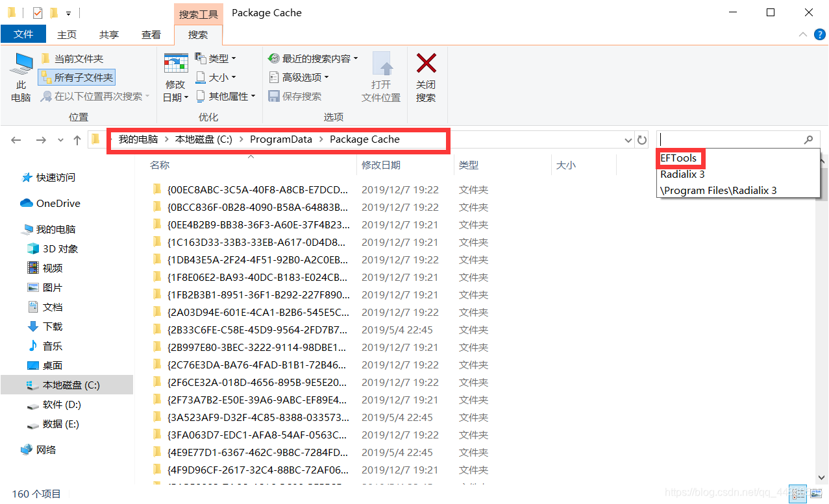
Task: Sort by the Type (类型) column header
Action: pyautogui.click(x=469, y=165)
